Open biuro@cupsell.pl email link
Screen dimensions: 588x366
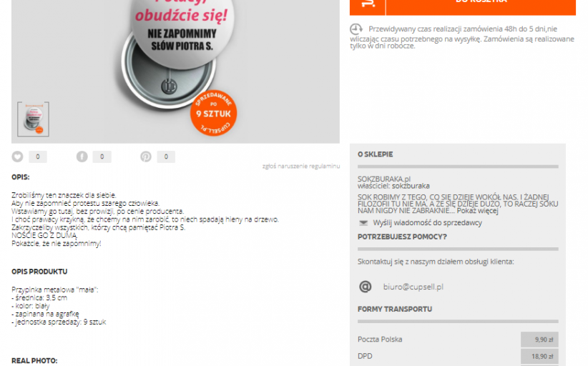[x=413, y=287]
